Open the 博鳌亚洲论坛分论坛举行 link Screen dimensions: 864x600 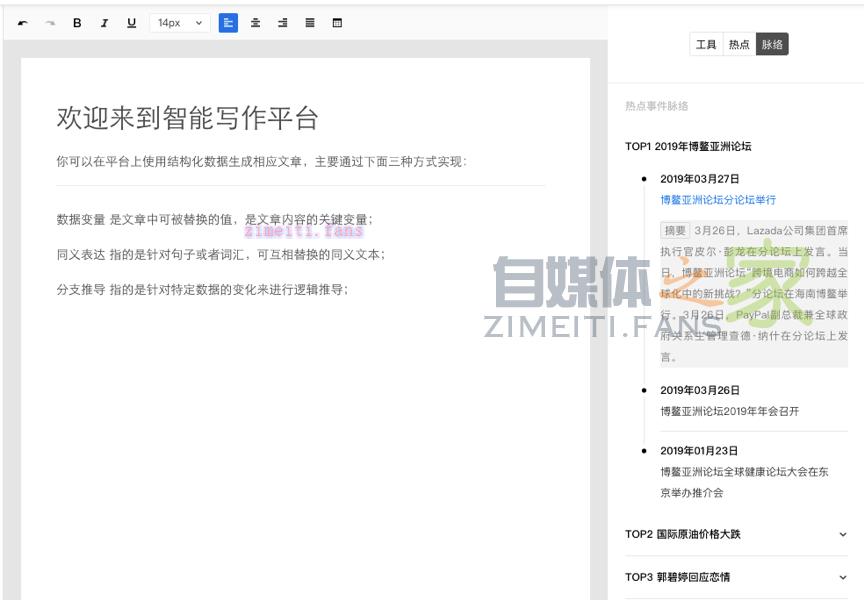pos(717,200)
